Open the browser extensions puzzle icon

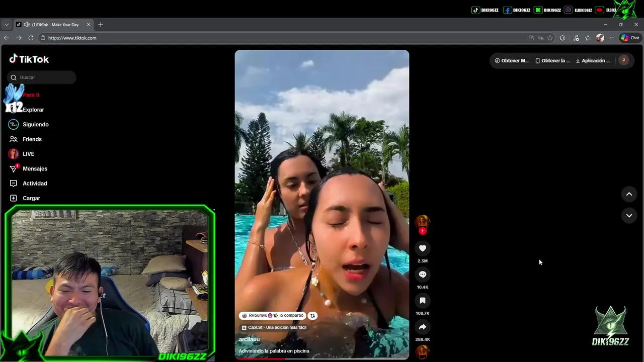(x=562, y=38)
